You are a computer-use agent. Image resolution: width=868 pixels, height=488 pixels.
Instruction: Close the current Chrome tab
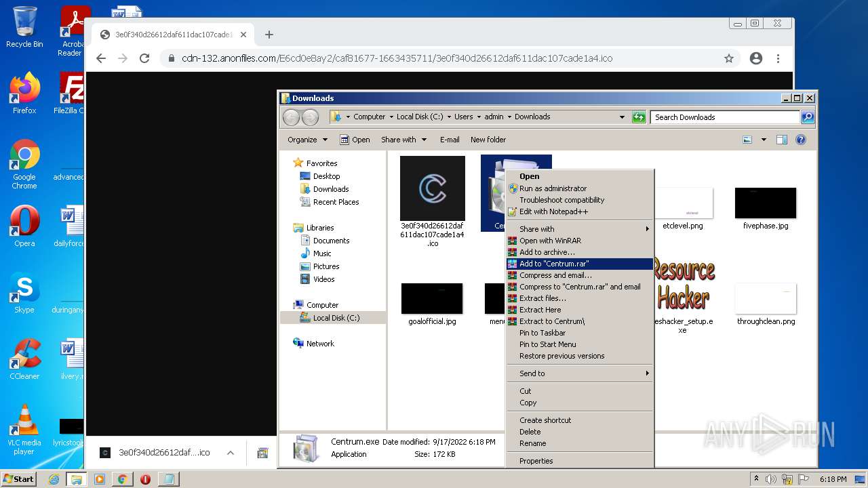[x=243, y=35]
